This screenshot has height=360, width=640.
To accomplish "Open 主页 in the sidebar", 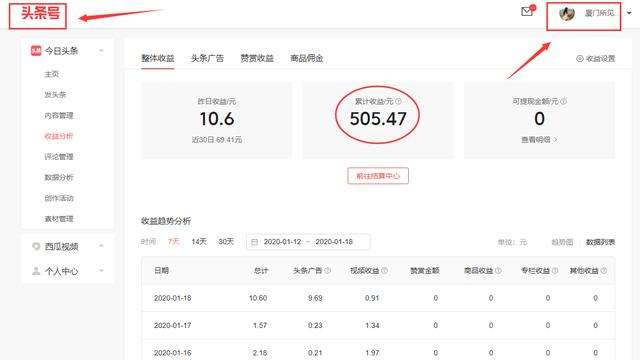I will pos(51,74).
